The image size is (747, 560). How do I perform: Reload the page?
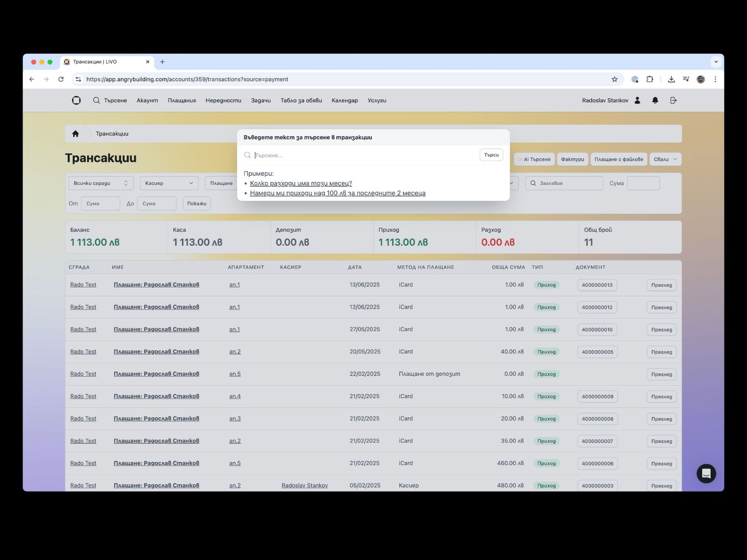pyautogui.click(x=61, y=79)
